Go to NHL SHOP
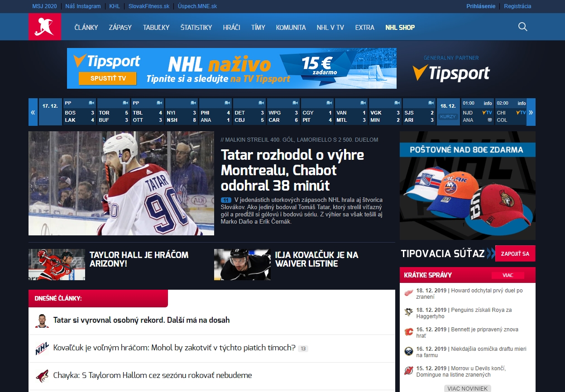Image resolution: width=565 pixels, height=392 pixels. [x=400, y=27]
